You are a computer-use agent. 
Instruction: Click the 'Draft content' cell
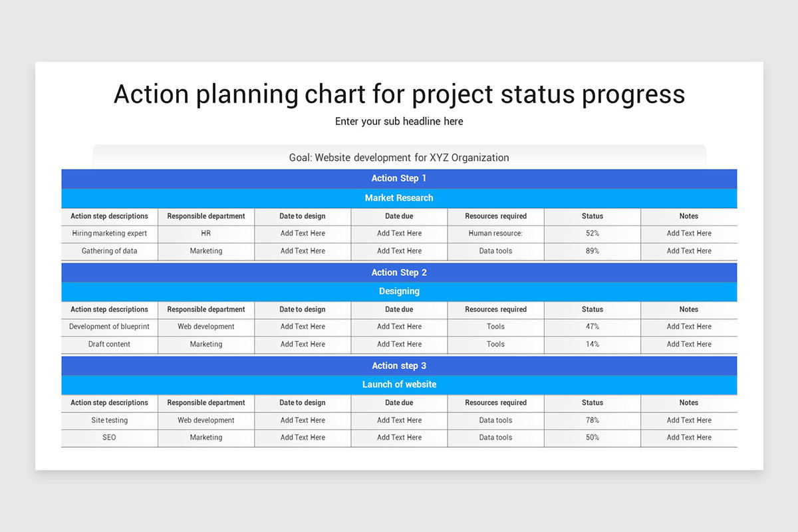click(110, 344)
